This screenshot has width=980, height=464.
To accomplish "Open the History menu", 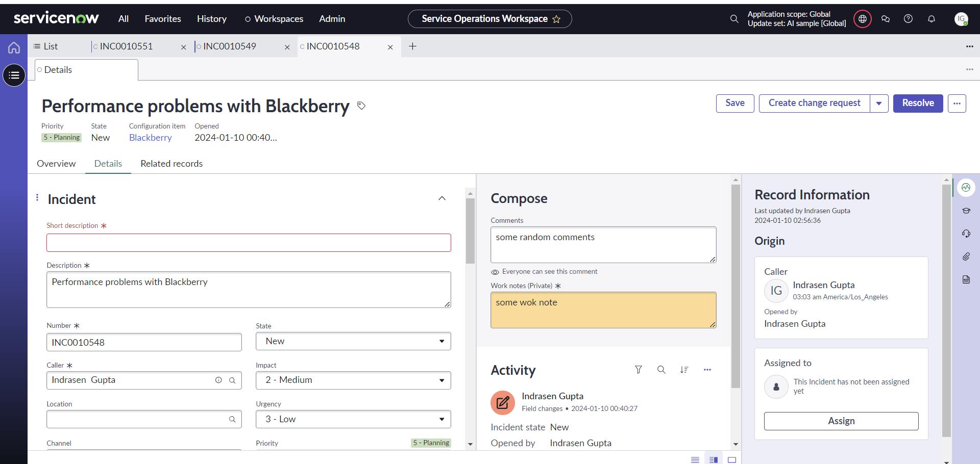I will click(x=212, y=19).
